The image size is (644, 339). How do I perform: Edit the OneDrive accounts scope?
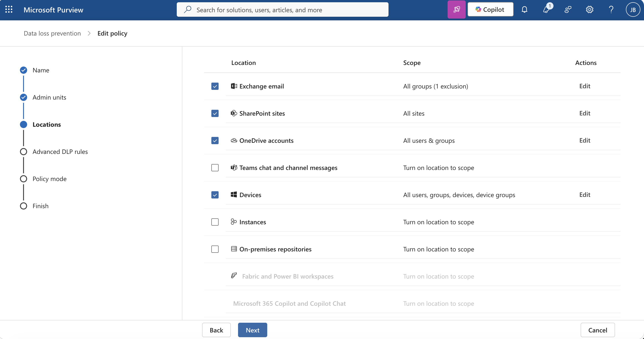click(x=585, y=140)
